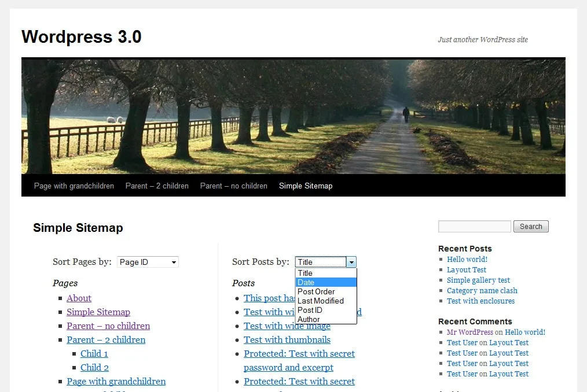
Task: Open Hello world! in Recent Posts
Action: 467,259
